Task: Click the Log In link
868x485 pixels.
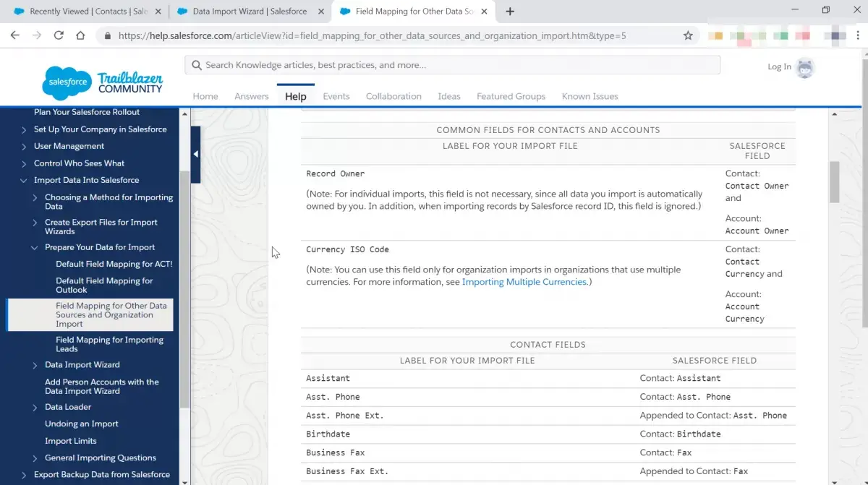Action: click(x=780, y=66)
